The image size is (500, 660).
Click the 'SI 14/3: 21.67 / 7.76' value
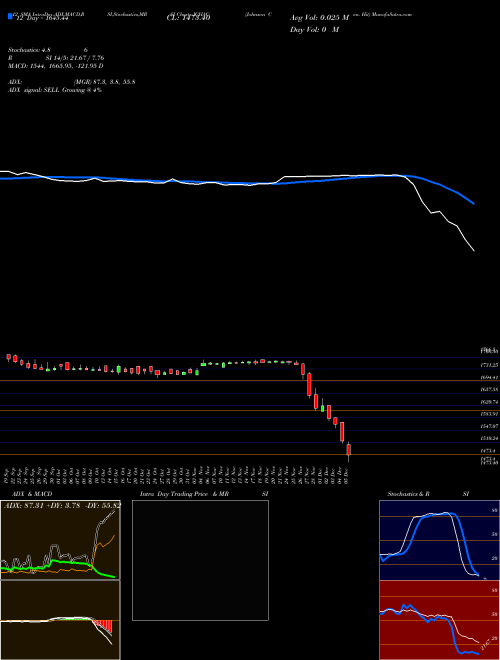tap(75, 58)
